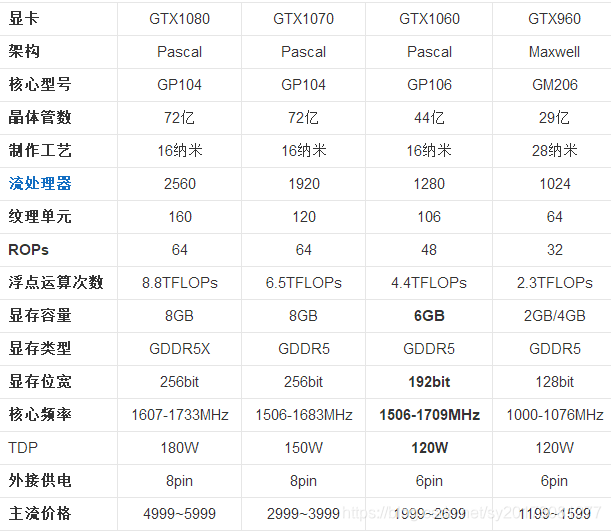Select the 1607-1733MHz frequency cell
Screen dimensions: 611x531
(180, 415)
